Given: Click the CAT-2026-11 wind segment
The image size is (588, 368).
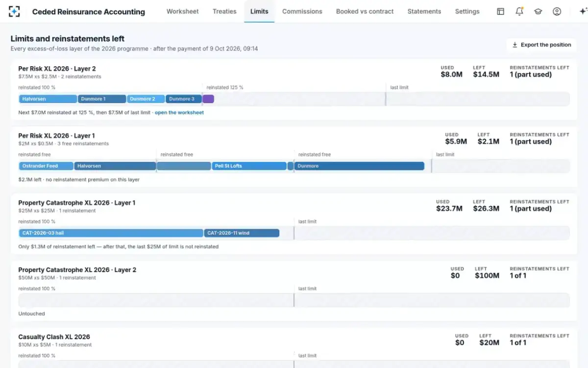Looking at the screenshot, I should 242,233.
